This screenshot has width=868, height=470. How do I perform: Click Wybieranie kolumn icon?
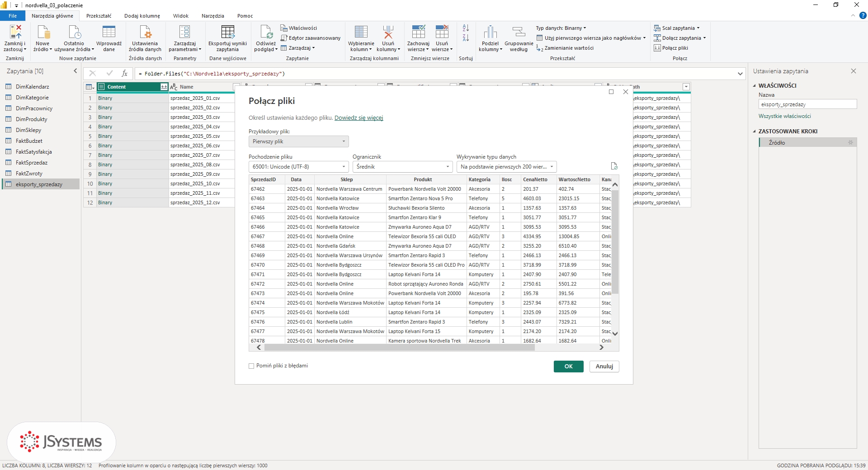point(361,32)
